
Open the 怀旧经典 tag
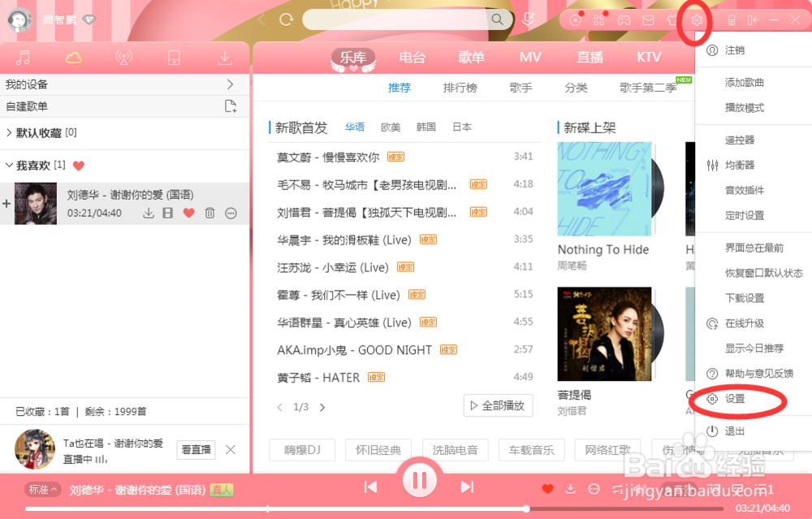(x=378, y=450)
